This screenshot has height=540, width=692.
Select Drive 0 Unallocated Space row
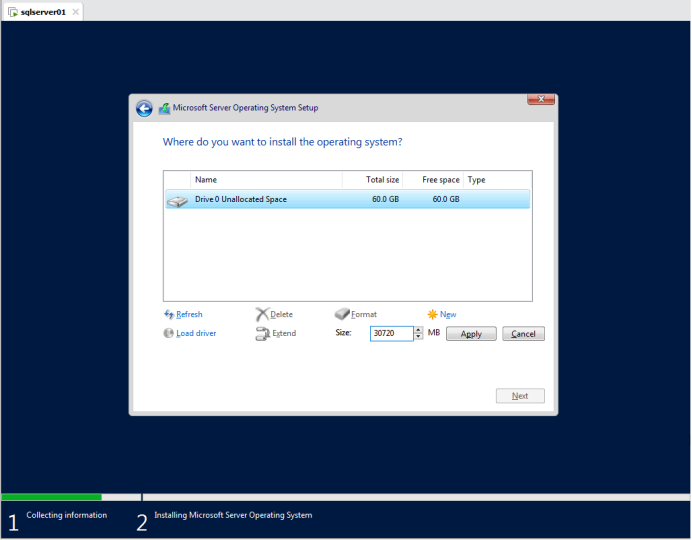point(348,199)
